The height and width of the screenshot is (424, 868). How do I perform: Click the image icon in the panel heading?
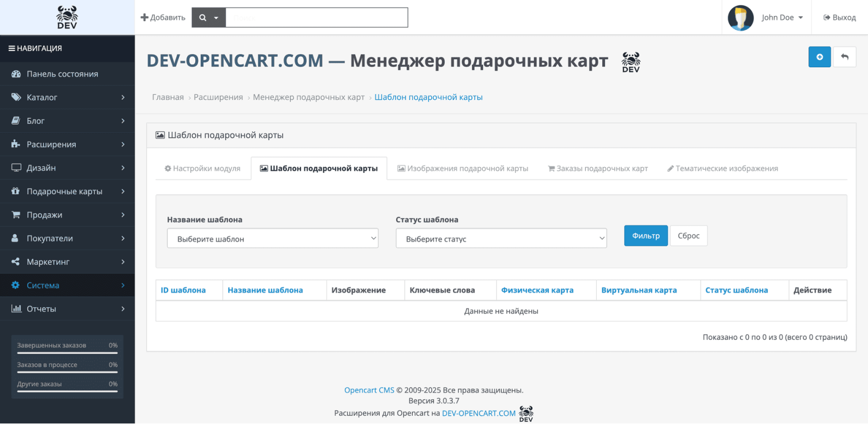click(160, 135)
